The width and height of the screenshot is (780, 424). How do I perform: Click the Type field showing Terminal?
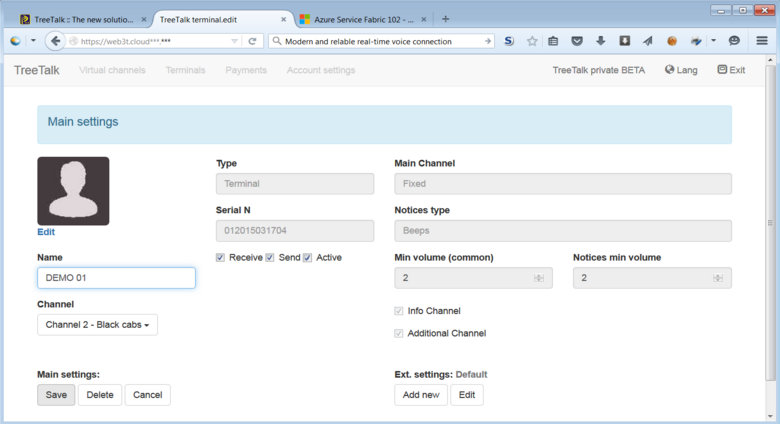tap(295, 184)
